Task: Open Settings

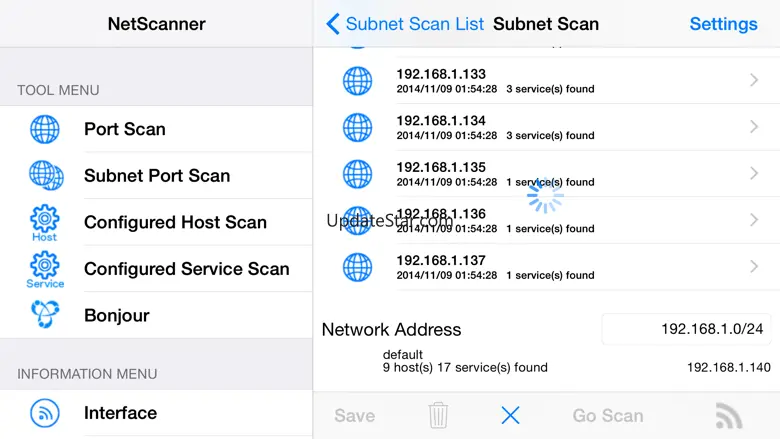Action: (x=723, y=24)
